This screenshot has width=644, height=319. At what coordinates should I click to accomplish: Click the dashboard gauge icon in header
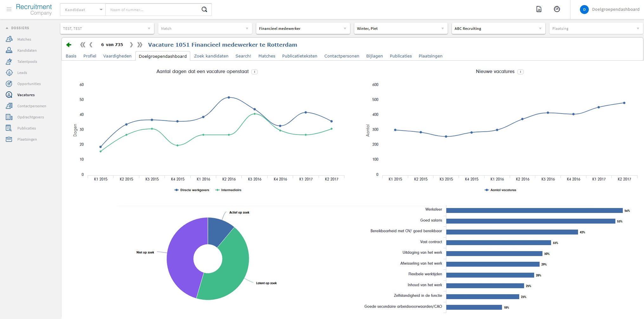point(557,9)
